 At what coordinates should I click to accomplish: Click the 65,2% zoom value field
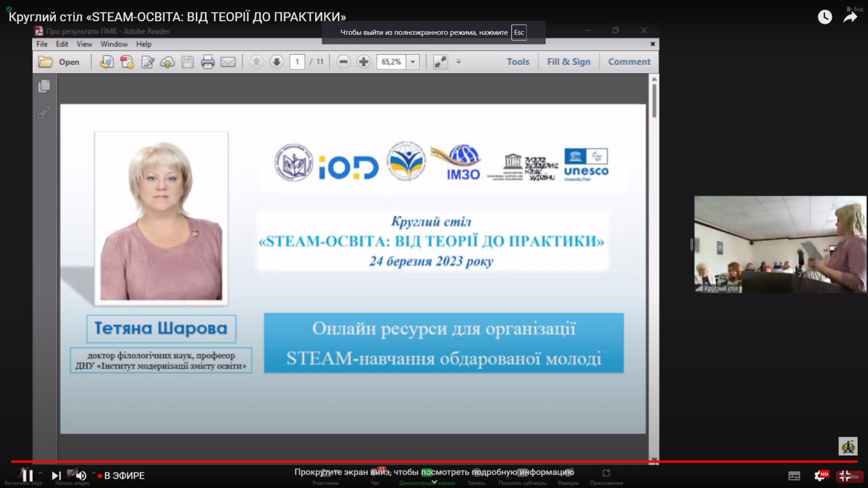(391, 62)
